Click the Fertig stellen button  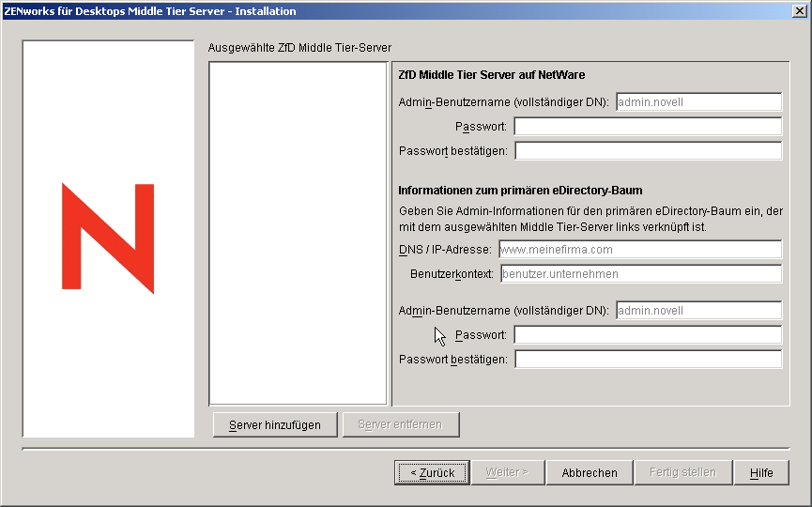tap(683, 472)
